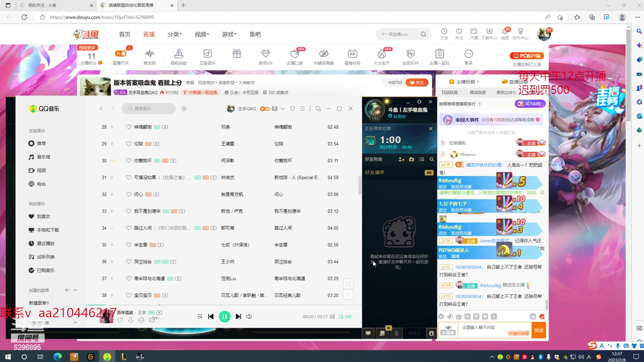644x362 pixels.
Task: Favorite the song 我不是刘德华
Action: pyautogui.click(x=128, y=211)
